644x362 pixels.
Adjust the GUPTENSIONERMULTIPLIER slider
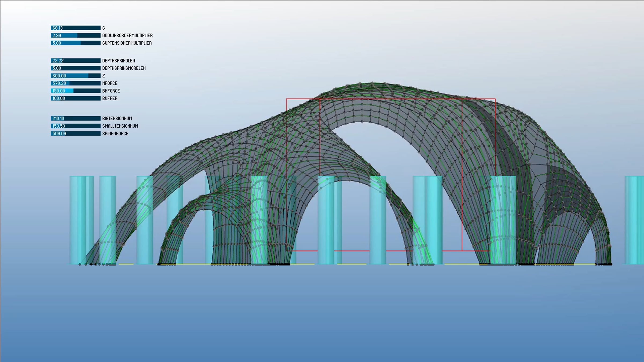click(x=76, y=43)
